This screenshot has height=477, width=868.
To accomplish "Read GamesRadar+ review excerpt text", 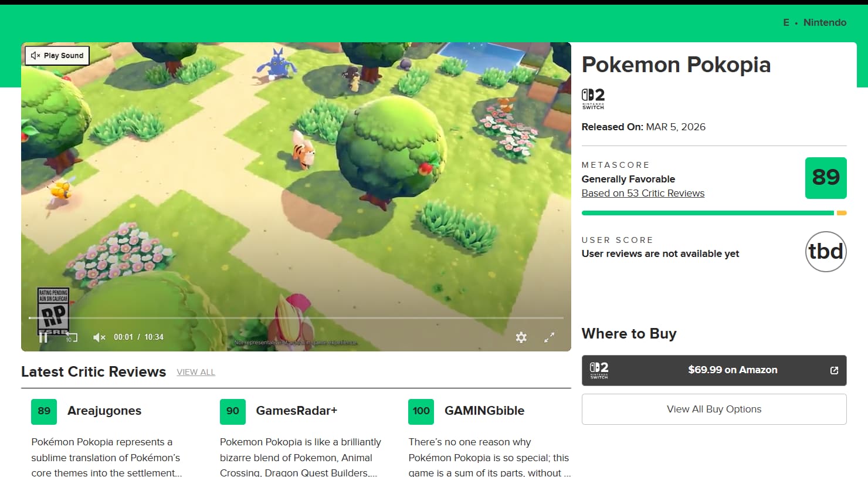I will pyautogui.click(x=300, y=458).
